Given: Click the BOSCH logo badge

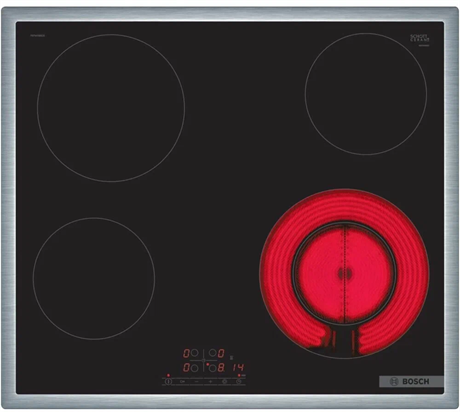Looking at the screenshot, I should pyautogui.click(x=411, y=381).
